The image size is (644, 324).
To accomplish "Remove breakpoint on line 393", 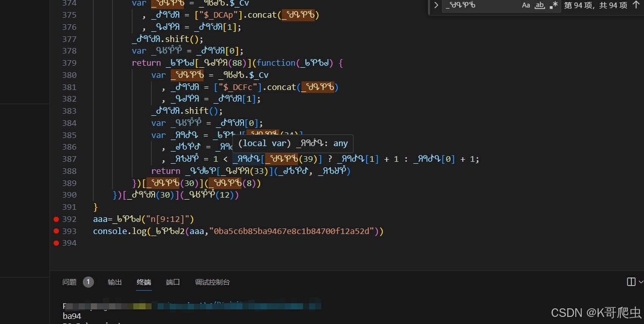I will coord(56,231).
